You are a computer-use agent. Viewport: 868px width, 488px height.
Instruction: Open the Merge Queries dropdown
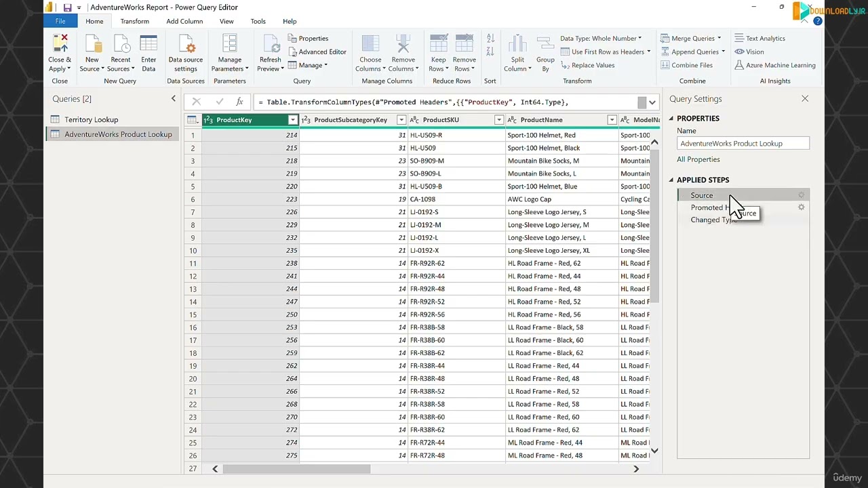pyautogui.click(x=691, y=39)
